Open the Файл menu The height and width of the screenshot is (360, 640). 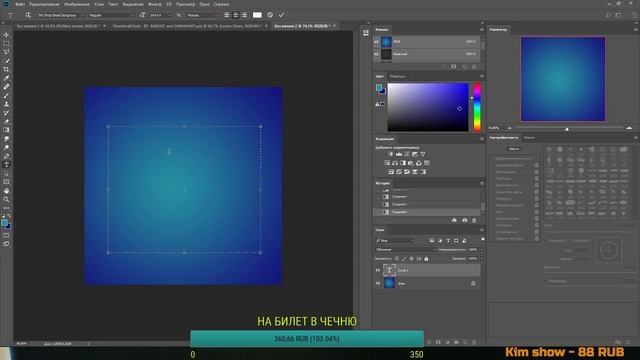pyautogui.click(x=20, y=4)
